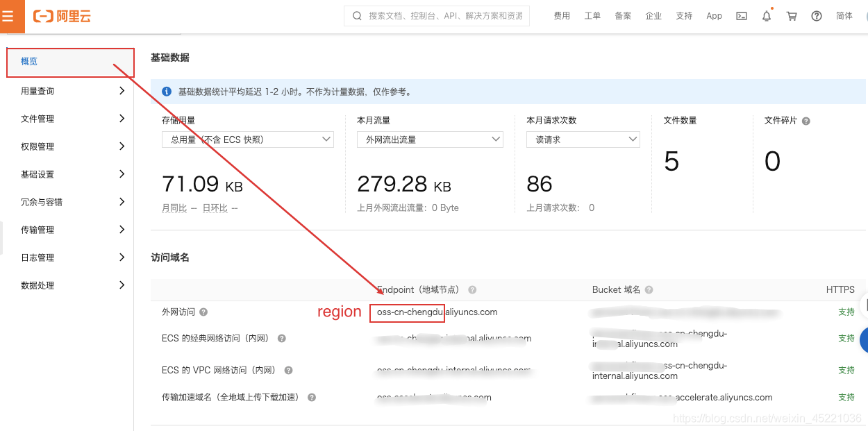868x431 pixels.
Task: Open the 工单 menu
Action: coord(592,16)
